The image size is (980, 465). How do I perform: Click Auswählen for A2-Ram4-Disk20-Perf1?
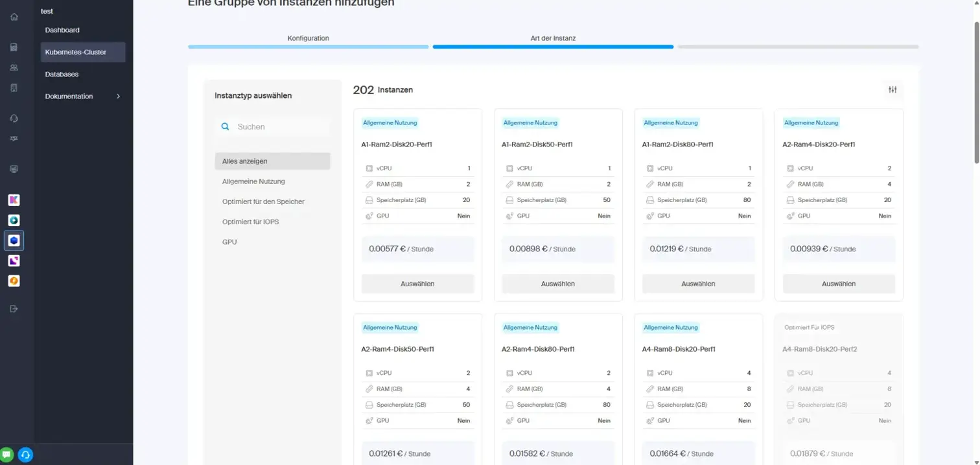[839, 284]
